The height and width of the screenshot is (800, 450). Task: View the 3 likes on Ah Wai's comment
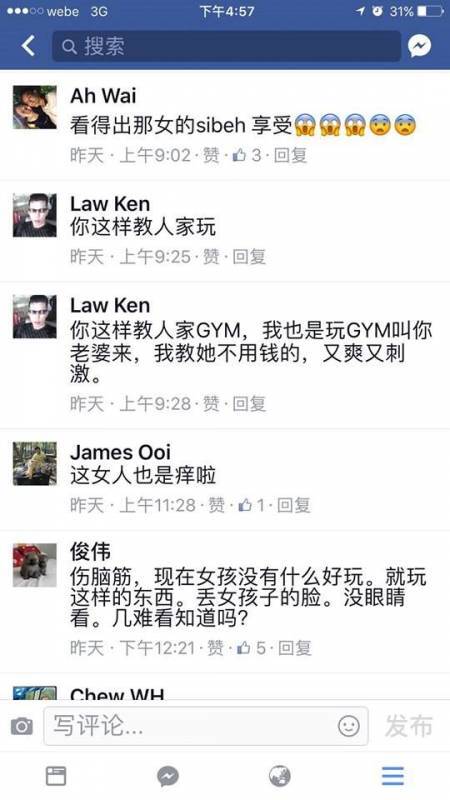[x=246, y=155]
